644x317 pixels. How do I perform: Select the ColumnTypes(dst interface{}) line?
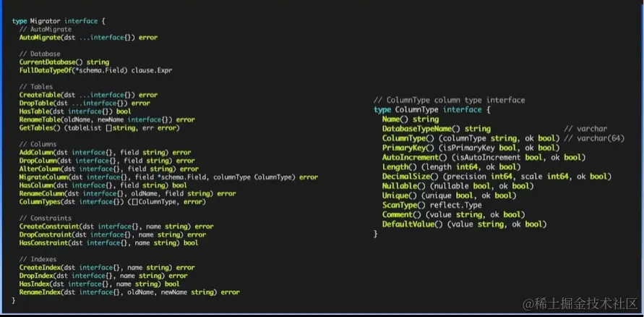pos(113,202)
